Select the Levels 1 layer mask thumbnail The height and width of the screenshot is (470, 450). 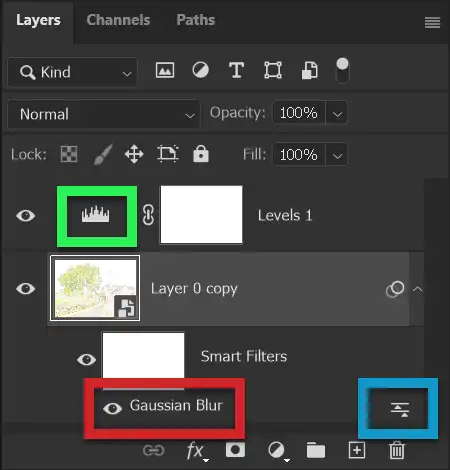coord(201,215)
